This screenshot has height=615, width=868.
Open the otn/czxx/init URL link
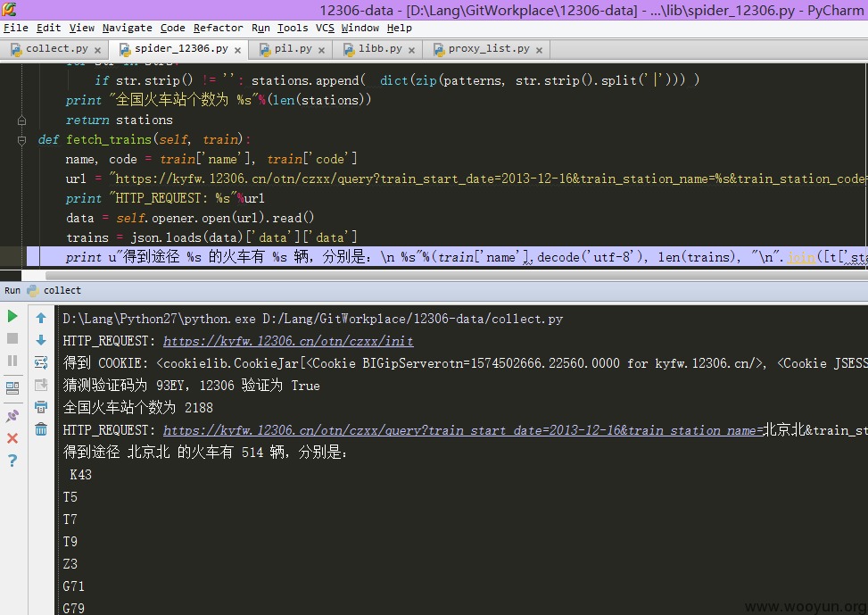[288, 341]
